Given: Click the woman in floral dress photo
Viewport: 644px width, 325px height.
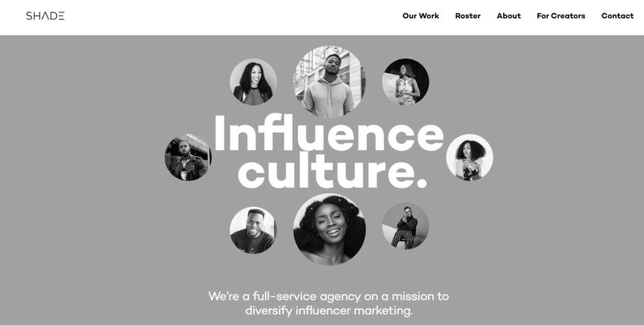Looking at the screenshot, I should pyautogui.click(x=406, y=82).
